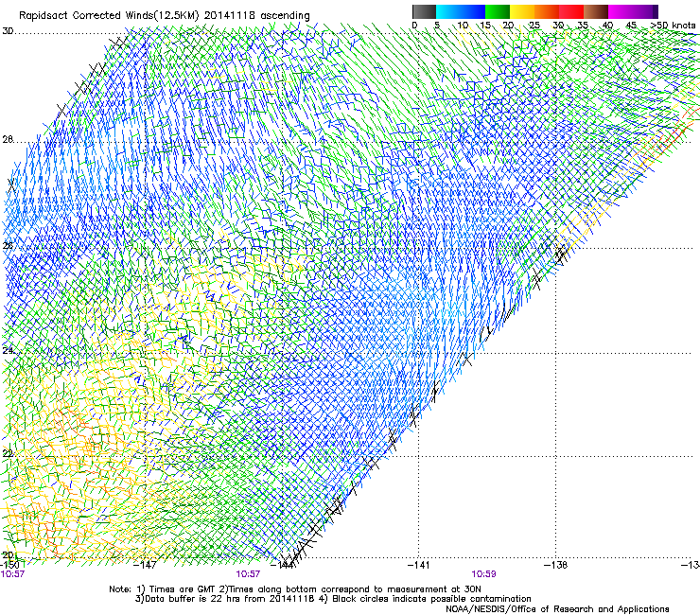This screenshot has width=700, height=615.
Task: Click the latitude '28' axis label
Action: (8, 139)
